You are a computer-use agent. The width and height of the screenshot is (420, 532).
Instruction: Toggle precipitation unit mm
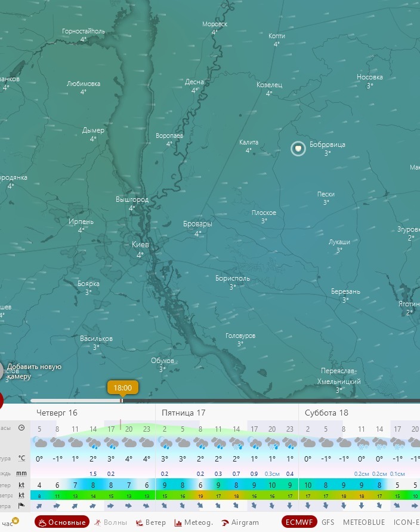[x=21, y=473]
